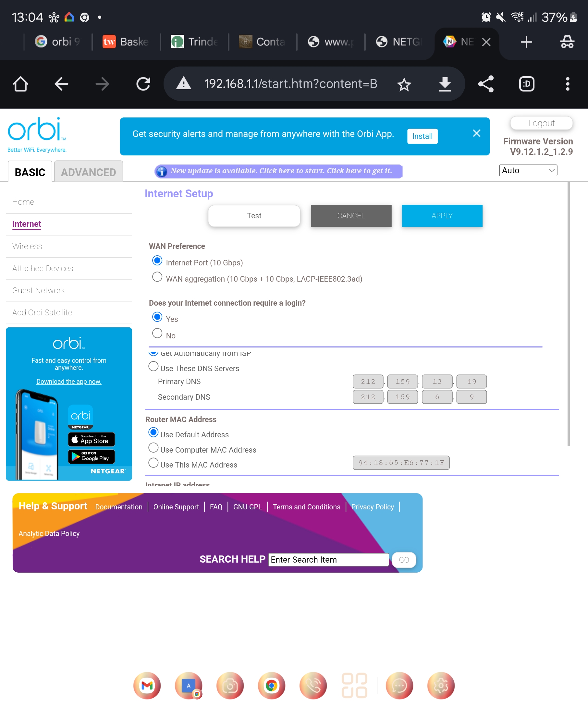Screen dimensions: 588x706
Task: Open Gmail from the bottom dock
Action: 147,686
